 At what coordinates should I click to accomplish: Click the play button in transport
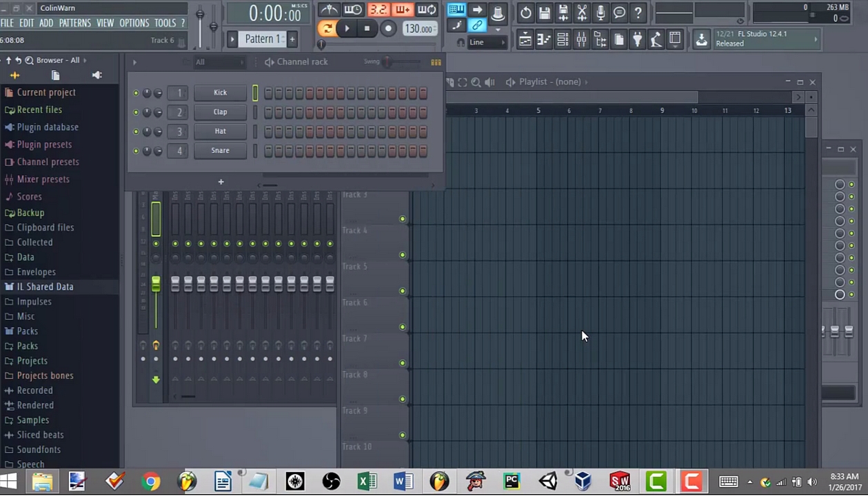(347, 28)
